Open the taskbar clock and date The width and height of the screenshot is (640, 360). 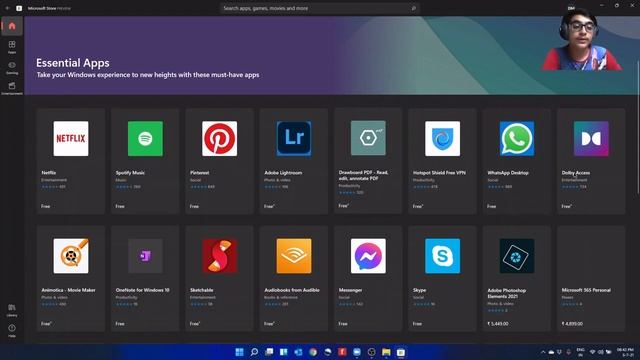point(625,352)
